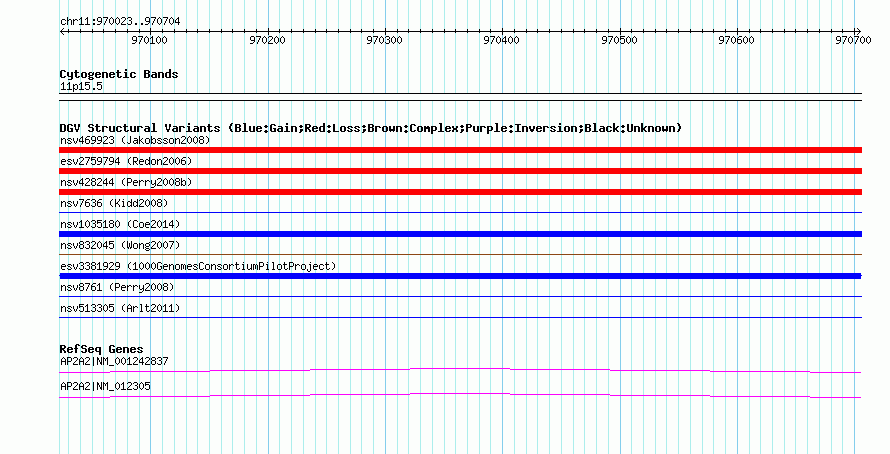Click the right arrow of the ruler
The image size is (890, 454).
[858, 32]
